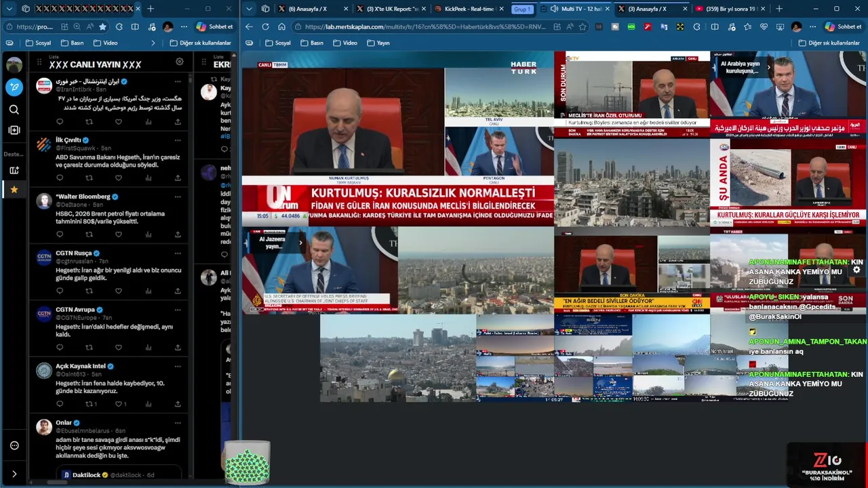Open Basın bookmarks folder in right browser

point(311,43)
